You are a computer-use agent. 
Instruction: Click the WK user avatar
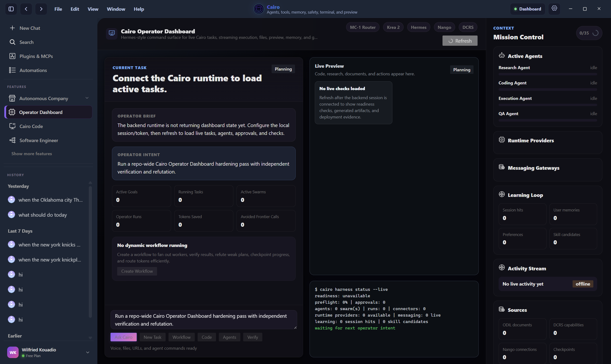click(x=13, y=352)
